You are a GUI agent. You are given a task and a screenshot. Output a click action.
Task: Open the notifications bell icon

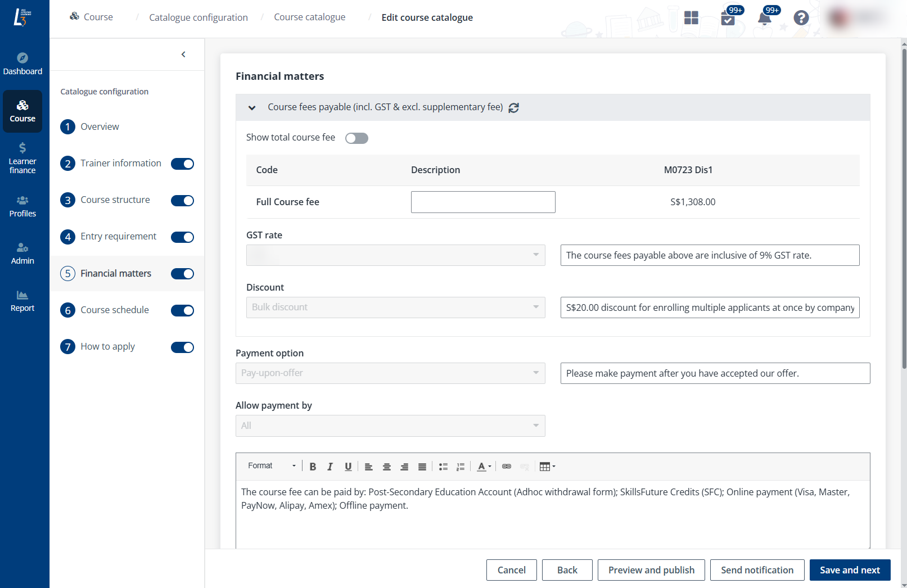click(x=764, y=19)
